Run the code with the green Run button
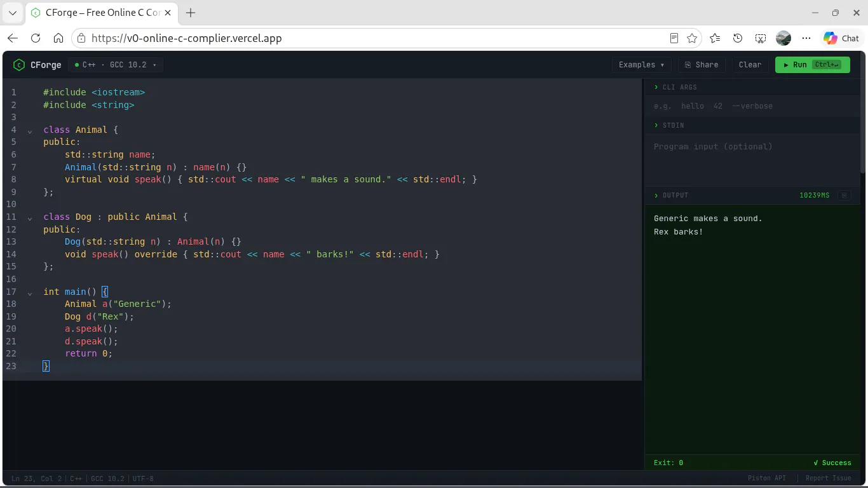This screenshot has height=488, width=868. 812,65
